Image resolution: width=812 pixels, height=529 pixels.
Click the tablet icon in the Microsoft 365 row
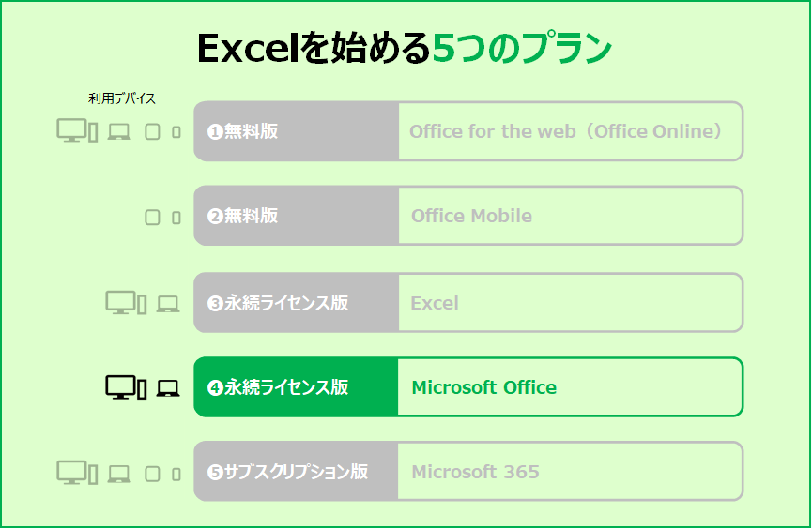[x=152, y=474]
